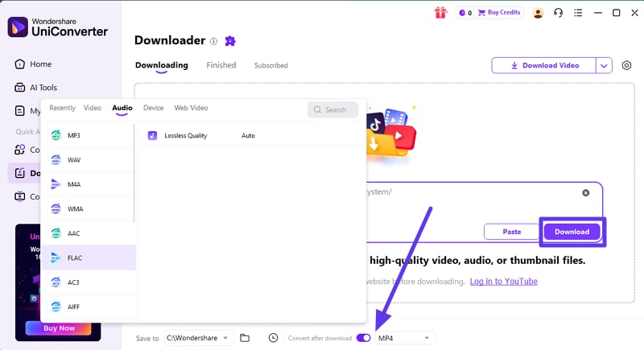
Task: Open the Log in to YouTube link
Action: click(504, 282)
